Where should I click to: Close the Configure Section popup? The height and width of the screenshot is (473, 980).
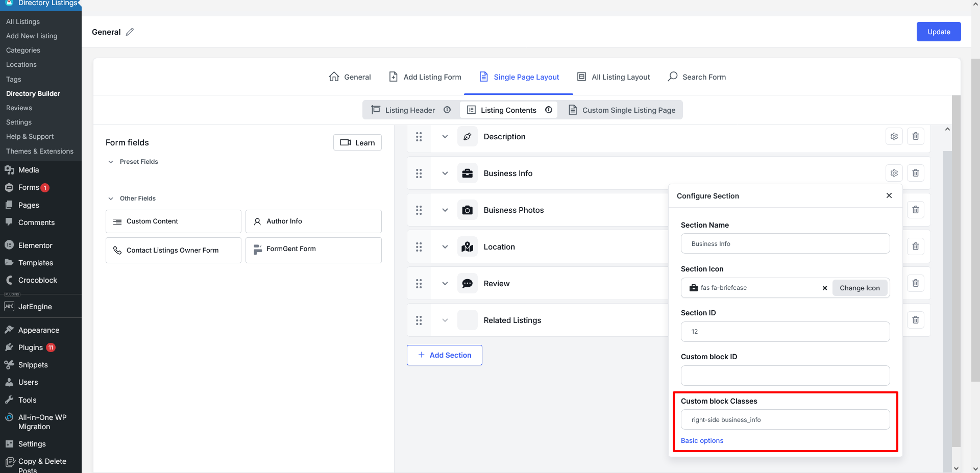889,196
